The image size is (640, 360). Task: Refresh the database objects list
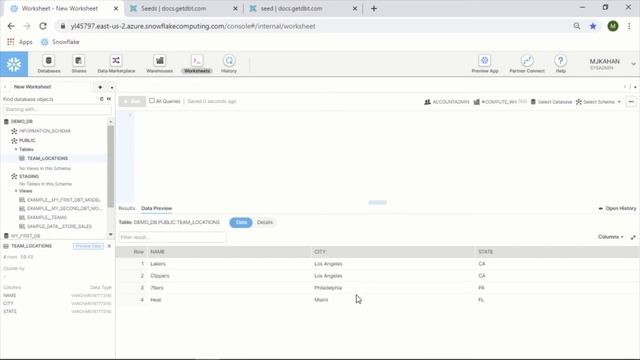pyautogui.click(x=102, y=99)
